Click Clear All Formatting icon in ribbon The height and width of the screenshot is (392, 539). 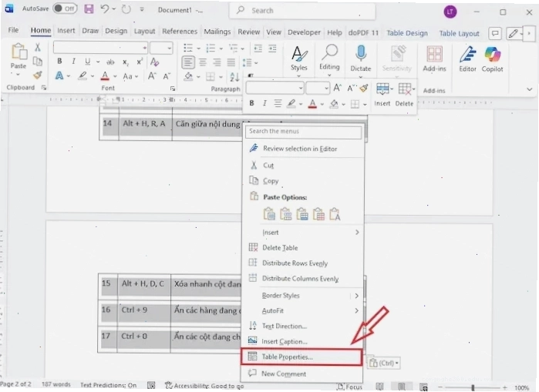click(154, 62)
